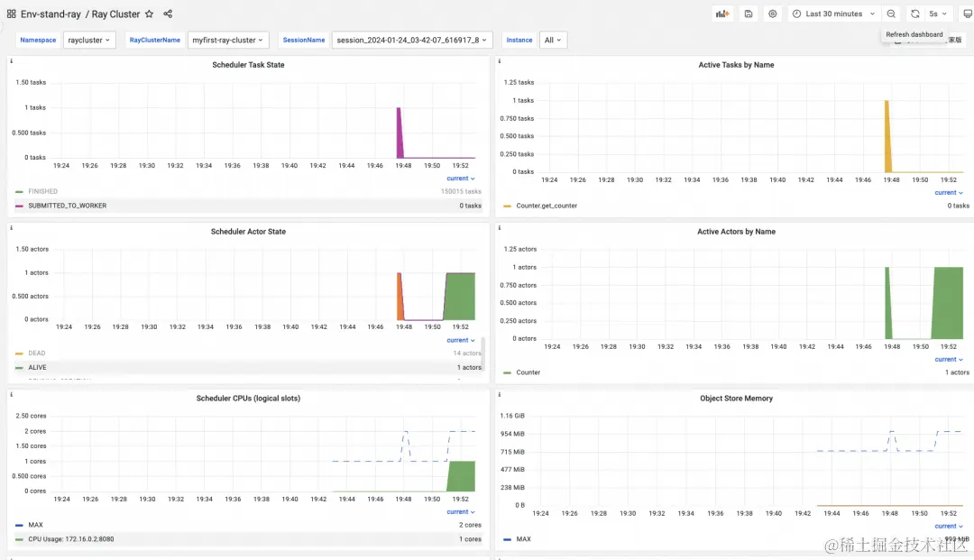Open Scheduler CPUs (logical slots) title menu
Image resolution: width=974 pixels, height=560 pixels.
[248, 399]
